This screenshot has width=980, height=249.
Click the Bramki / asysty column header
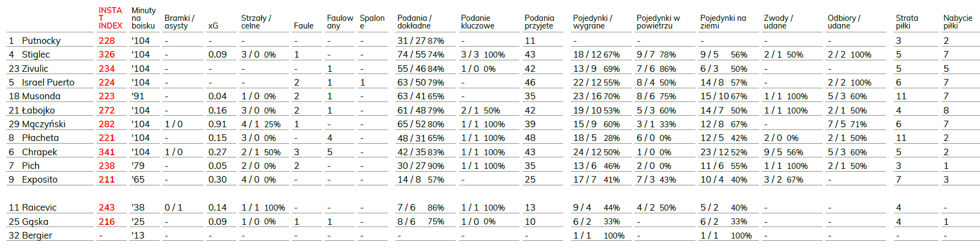tap(179, 22)
